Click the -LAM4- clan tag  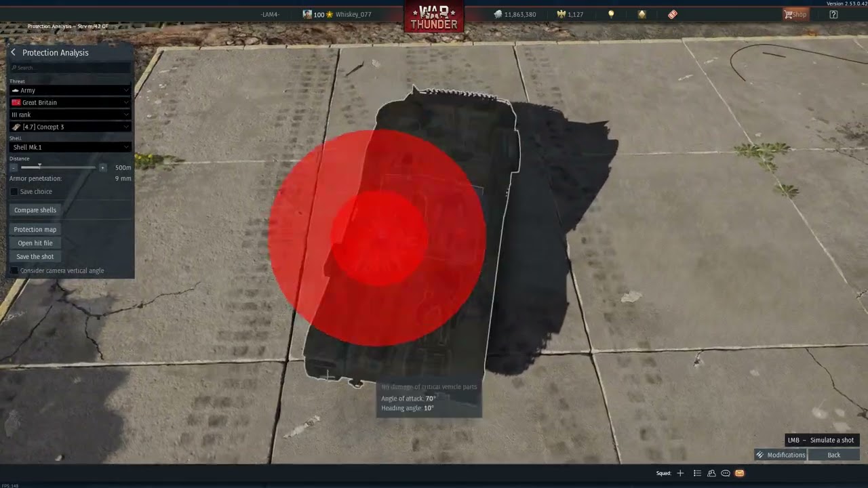270,14
